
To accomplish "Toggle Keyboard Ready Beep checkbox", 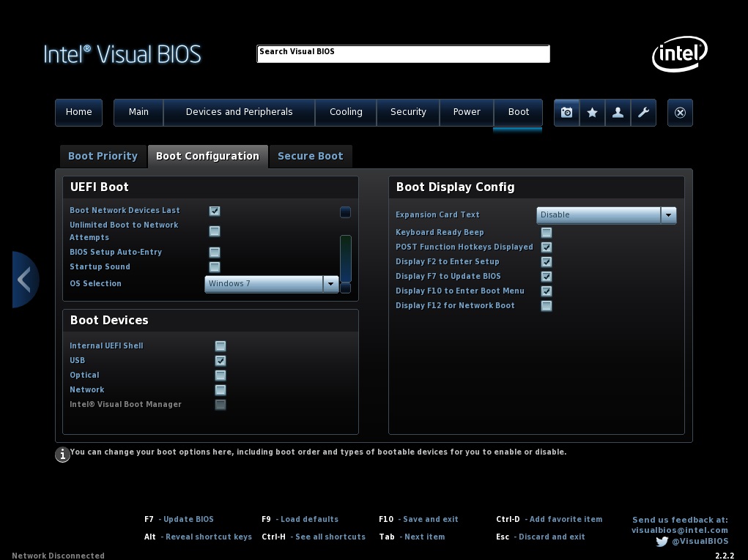I will (547, 233).
